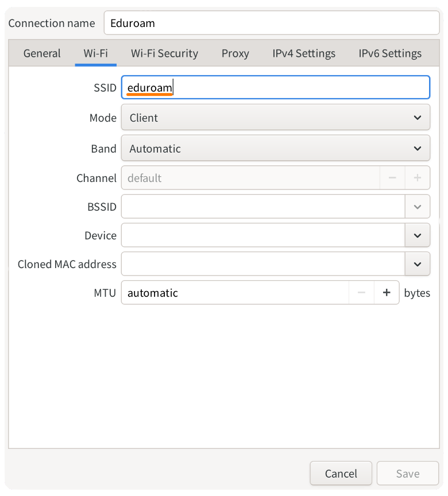Click the SSID text field
The height and width of the screenshot is (496, 448).
point(276,87)
